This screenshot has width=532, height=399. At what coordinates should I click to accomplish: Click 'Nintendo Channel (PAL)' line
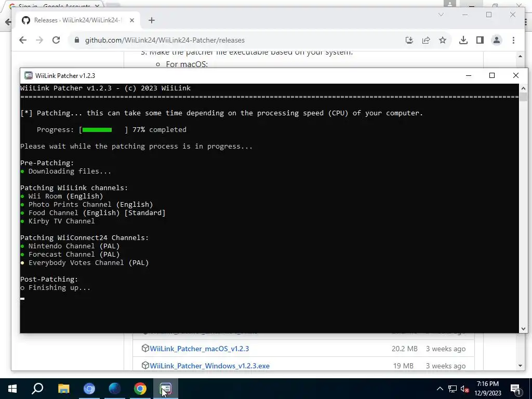coord(74,246)
